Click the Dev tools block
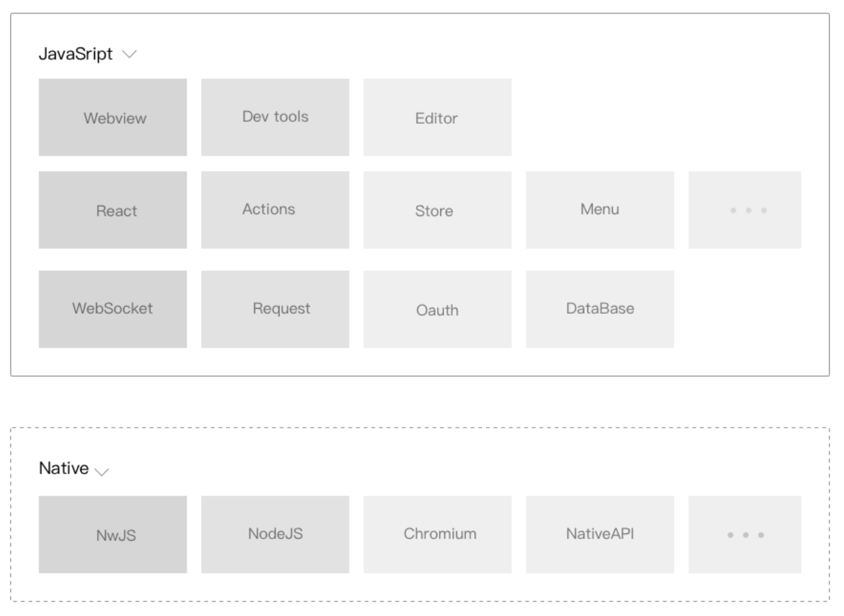This screenshot has height=616, width=844. [x=275, y=117]
